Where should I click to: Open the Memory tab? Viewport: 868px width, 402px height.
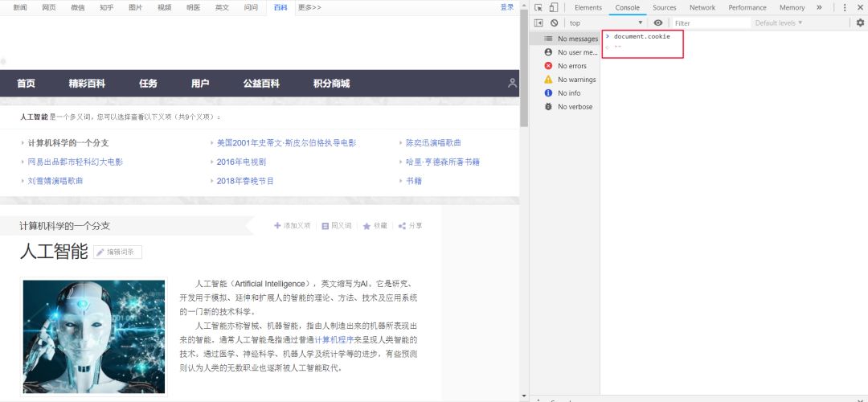pos(792,8)
